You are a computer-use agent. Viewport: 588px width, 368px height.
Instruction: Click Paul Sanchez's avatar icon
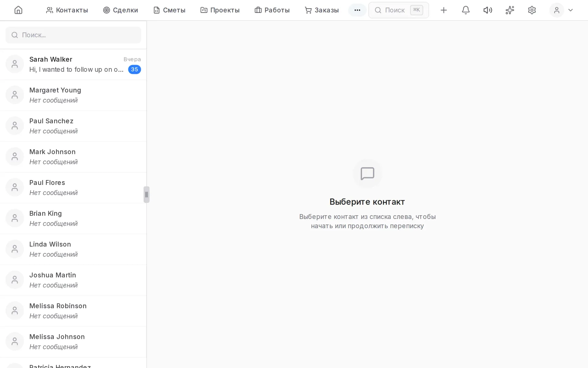tap(15, 126)
